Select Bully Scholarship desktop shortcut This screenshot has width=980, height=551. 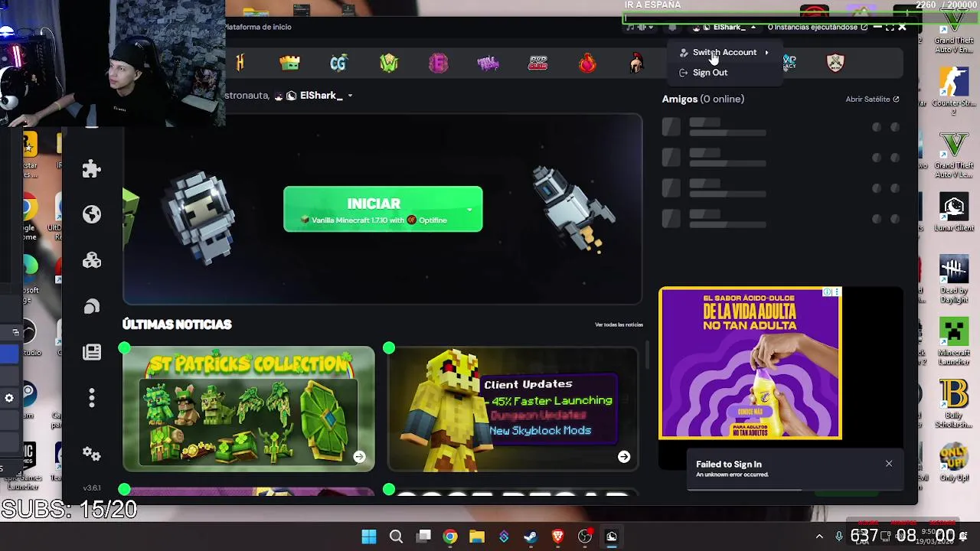tap(954, 405)
